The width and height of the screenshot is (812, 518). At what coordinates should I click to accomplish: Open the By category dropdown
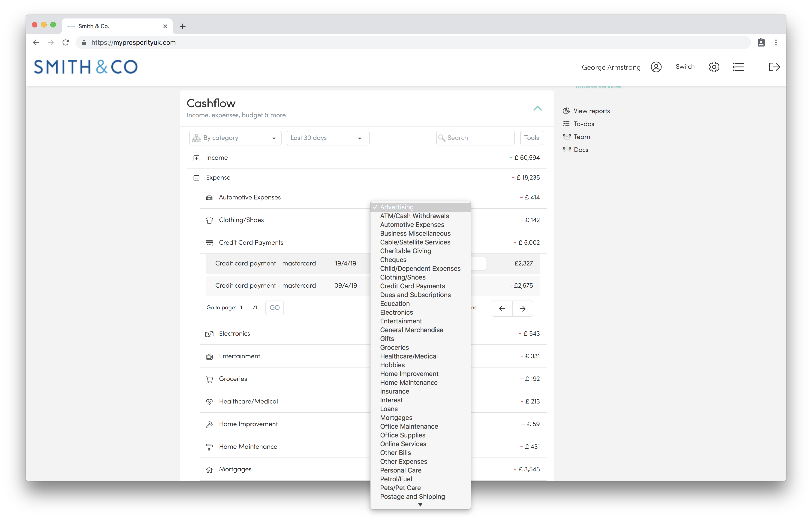coord(235,138)
